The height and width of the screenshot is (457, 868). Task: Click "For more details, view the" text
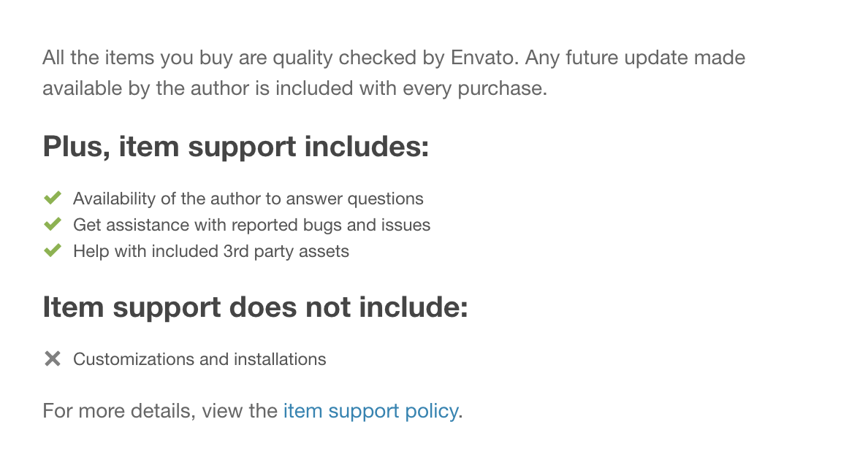160,410
